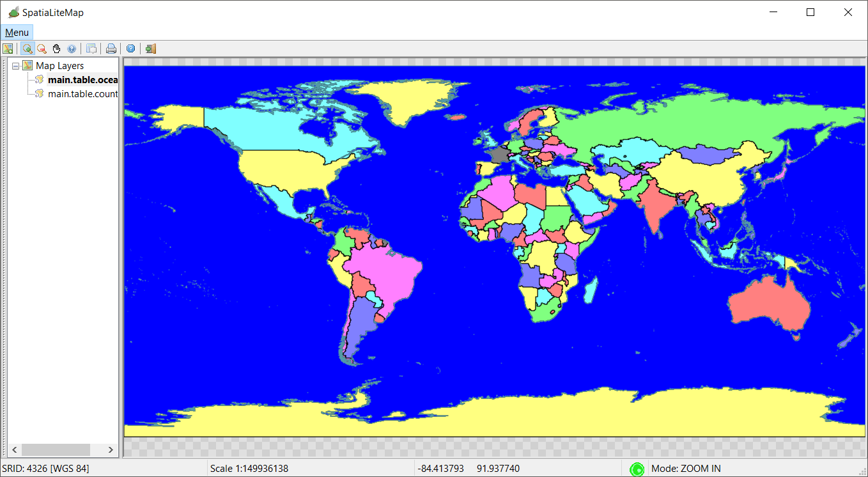
Task: Select the main.table.ocea layer
Action: (82, 80)
